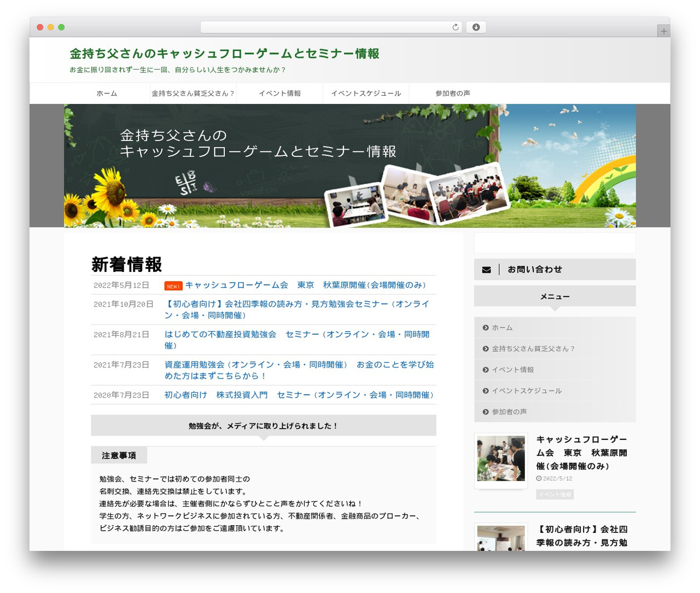Open sidebar post title キャッシュフローゲーム会 東京 秋葉原開催
The width and height of the screenshot is (700, 593).
point(581,453)
